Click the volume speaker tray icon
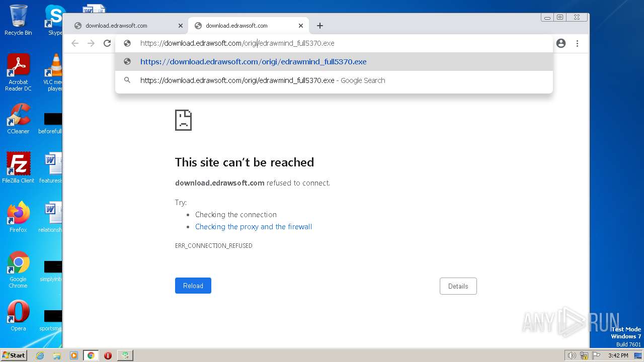Screen dimensions: 644x362 572,355
